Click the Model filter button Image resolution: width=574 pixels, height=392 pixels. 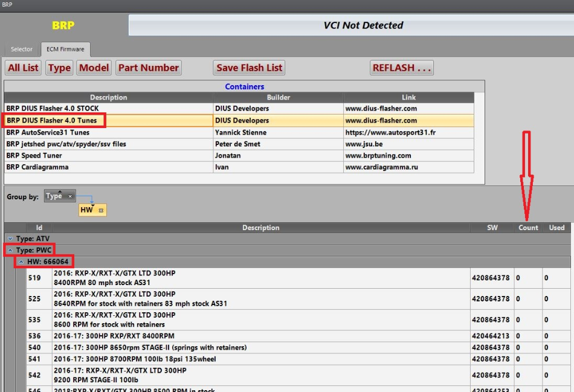[94, 68]
